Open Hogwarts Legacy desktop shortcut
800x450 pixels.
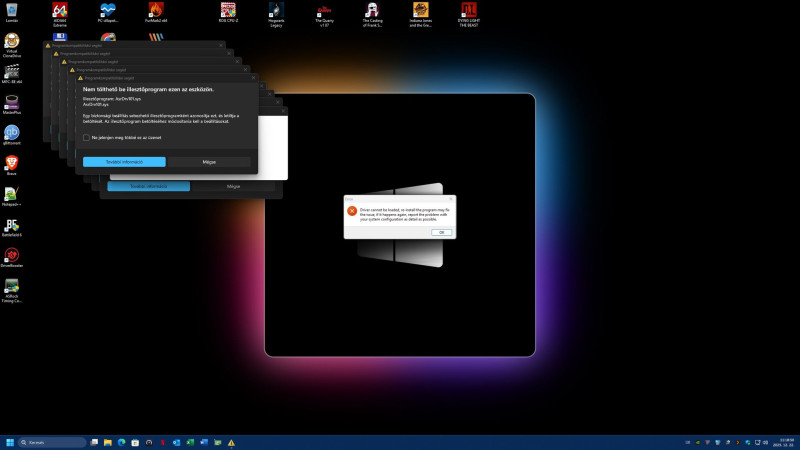(276, 14)
